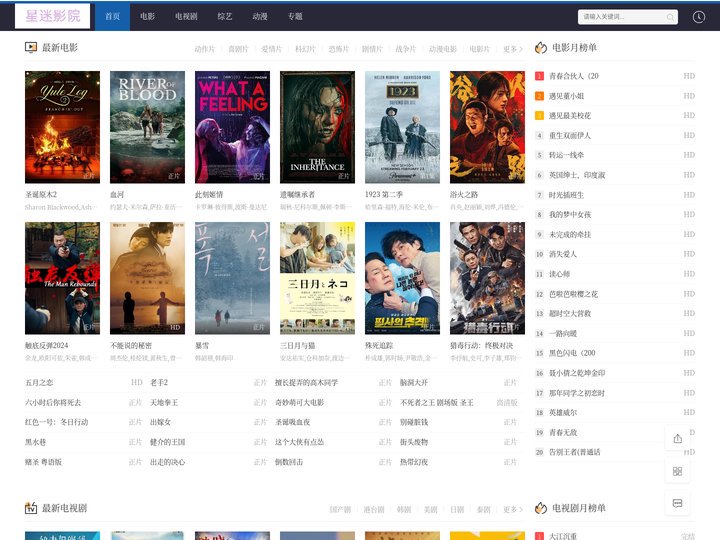The height and width of the screenshot is (540, 720).
Task: Open 街头废物 list entry
Action: click(x=414, y=442)
